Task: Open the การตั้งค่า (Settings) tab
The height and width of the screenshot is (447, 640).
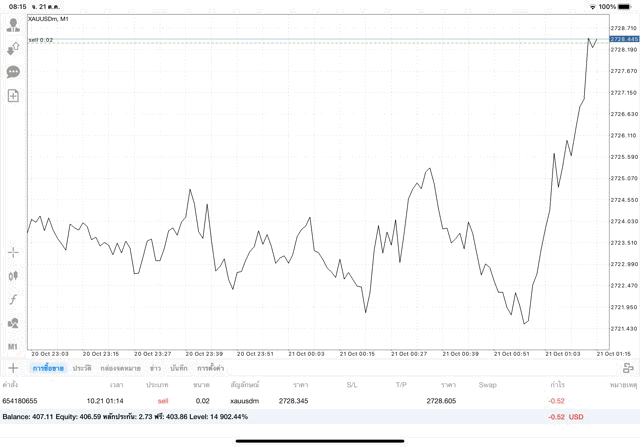Action: click(211, 369)
